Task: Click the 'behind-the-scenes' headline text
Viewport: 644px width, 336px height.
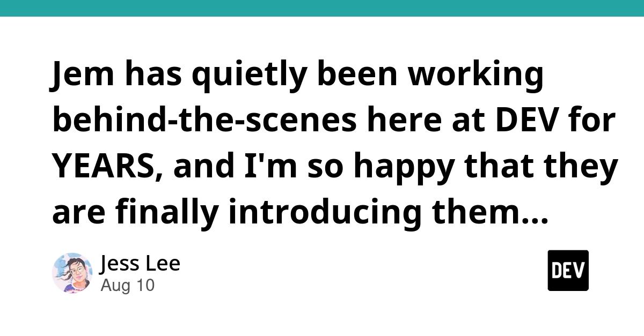Action: pos(204,121)
